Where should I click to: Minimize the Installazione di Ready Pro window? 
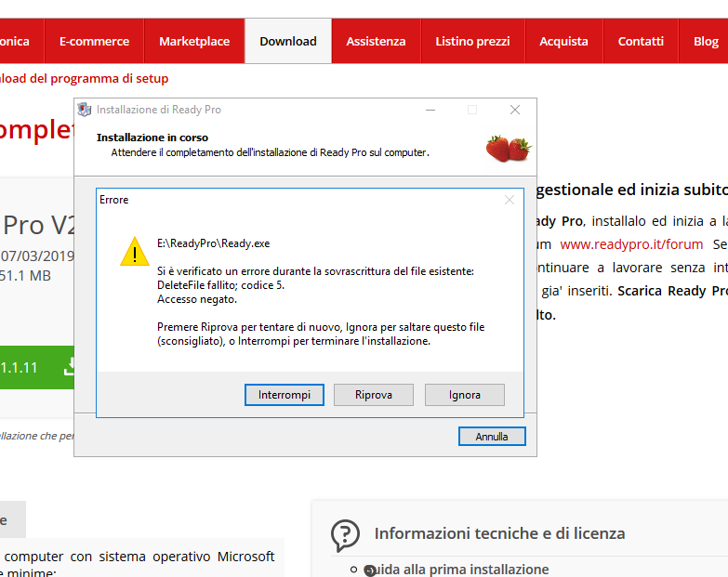(x=430, y=110)
